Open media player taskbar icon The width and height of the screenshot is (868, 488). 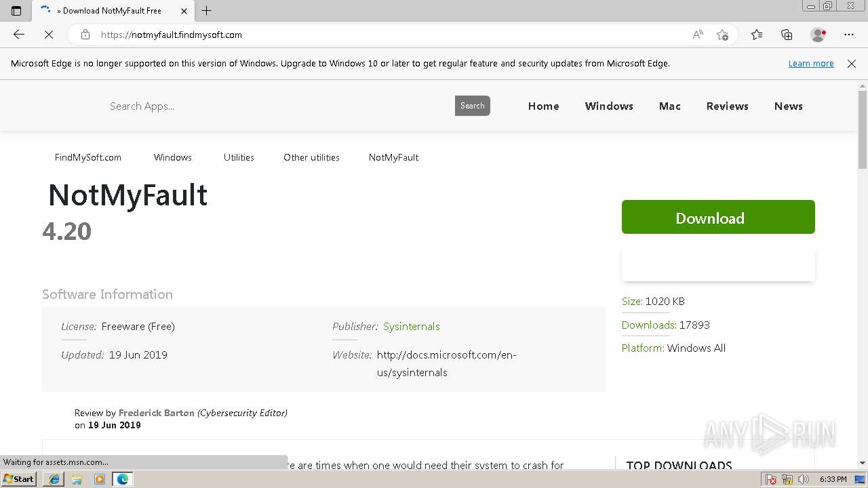100,479
